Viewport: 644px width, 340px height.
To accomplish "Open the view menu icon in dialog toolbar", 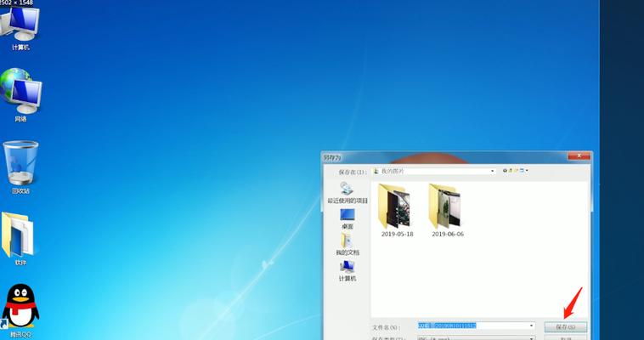I will pos(523,171).
